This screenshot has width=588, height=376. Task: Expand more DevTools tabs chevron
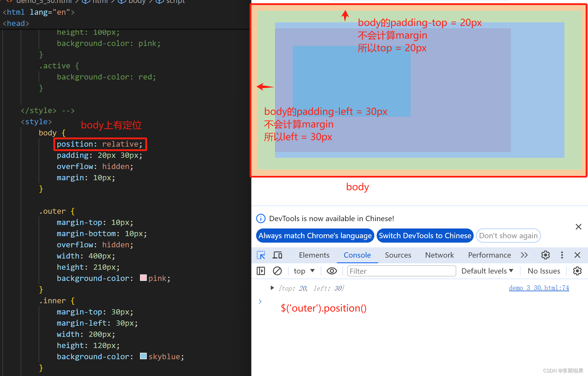[524, 255]
